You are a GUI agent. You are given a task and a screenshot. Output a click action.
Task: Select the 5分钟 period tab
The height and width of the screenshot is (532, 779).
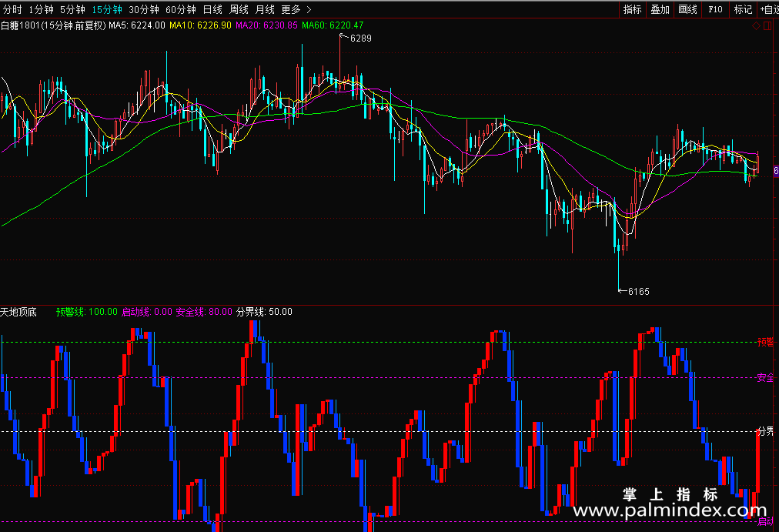click(x=72, y=9)
